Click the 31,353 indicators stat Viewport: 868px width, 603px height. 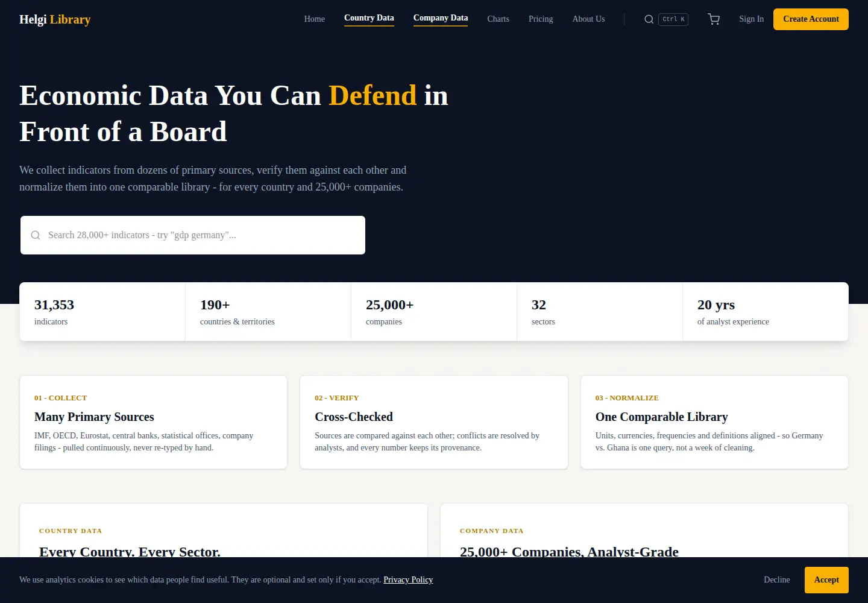[x=102, y=312]
